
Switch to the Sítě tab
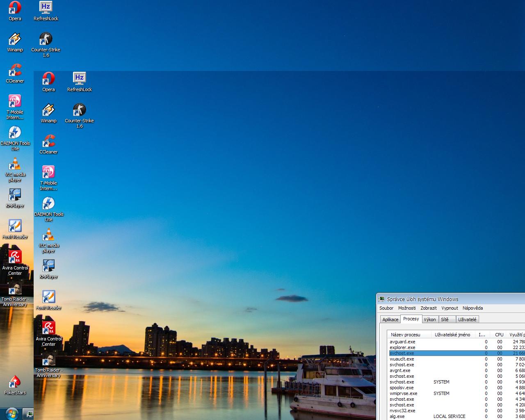[x=445, y=320]
